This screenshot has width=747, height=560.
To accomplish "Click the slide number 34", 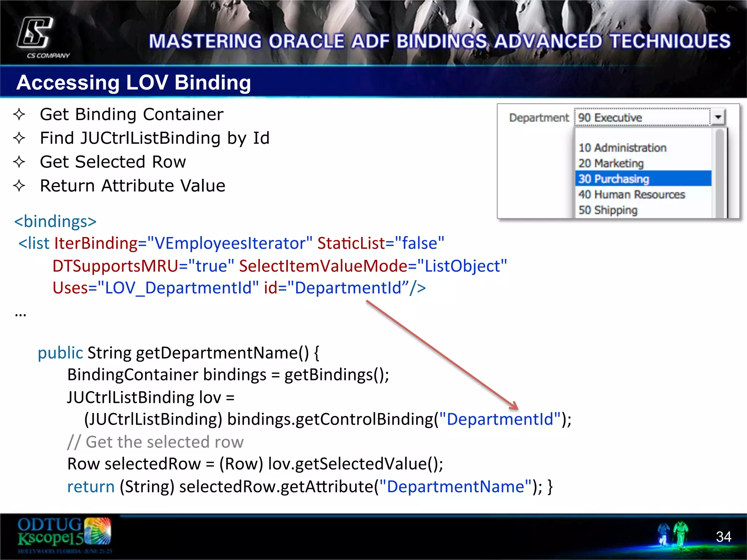I will coord(723,537).
